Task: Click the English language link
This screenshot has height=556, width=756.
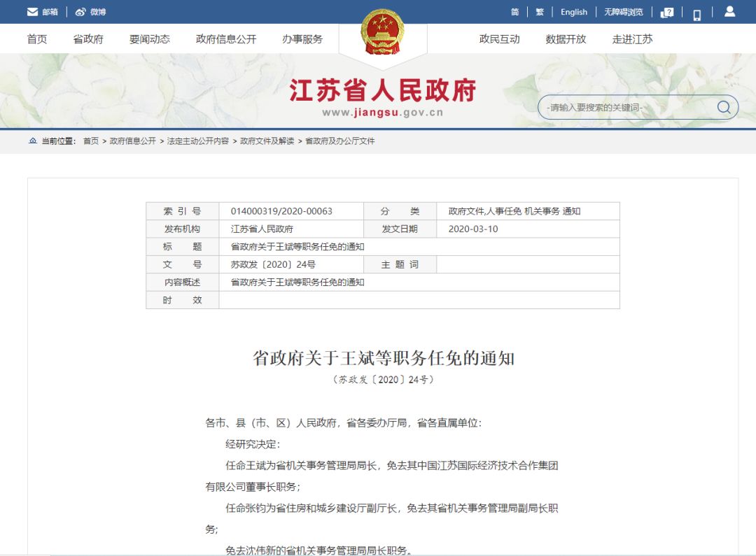Action: click(574, 12)
